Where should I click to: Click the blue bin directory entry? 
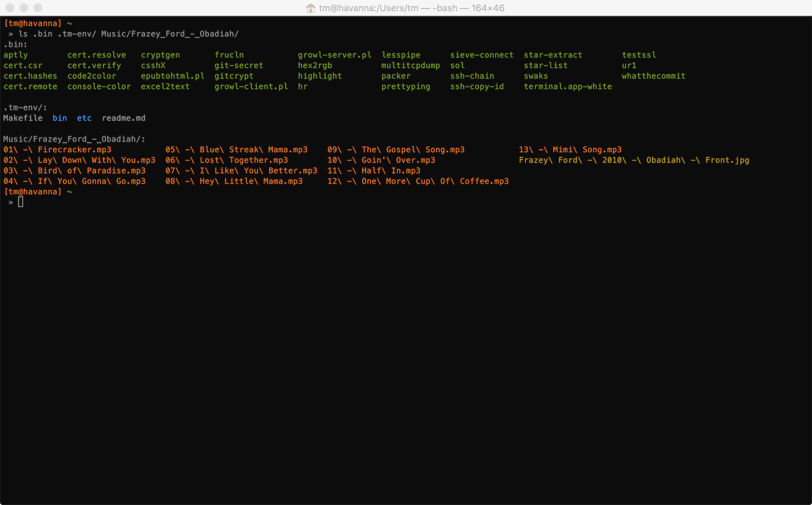(x=60, y=118)
